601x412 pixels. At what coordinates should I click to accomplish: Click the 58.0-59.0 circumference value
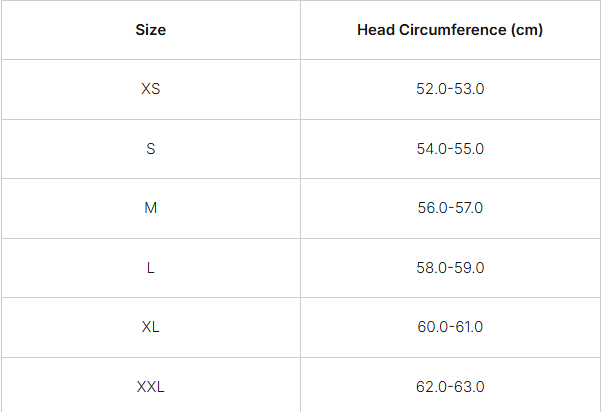(450, 268)
